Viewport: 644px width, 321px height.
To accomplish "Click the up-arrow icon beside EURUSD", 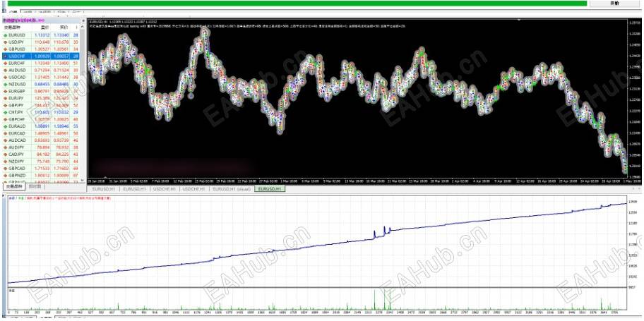I will coord(5,35).
